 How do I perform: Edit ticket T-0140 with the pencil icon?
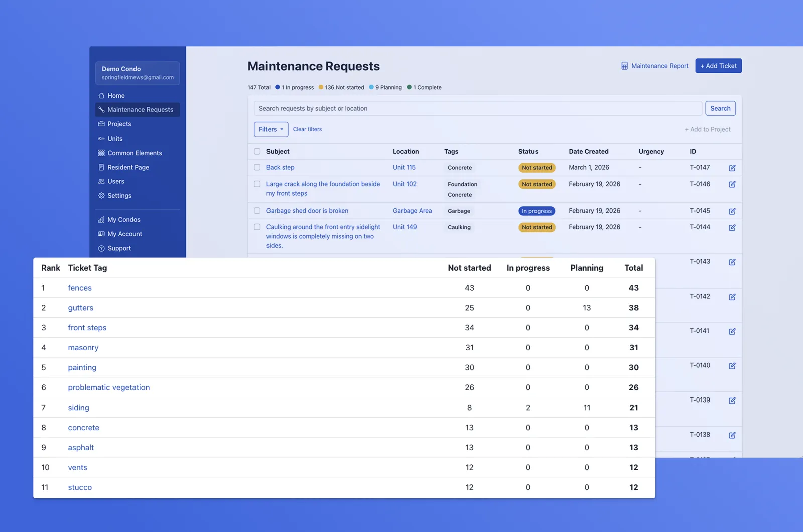point(732,366)
